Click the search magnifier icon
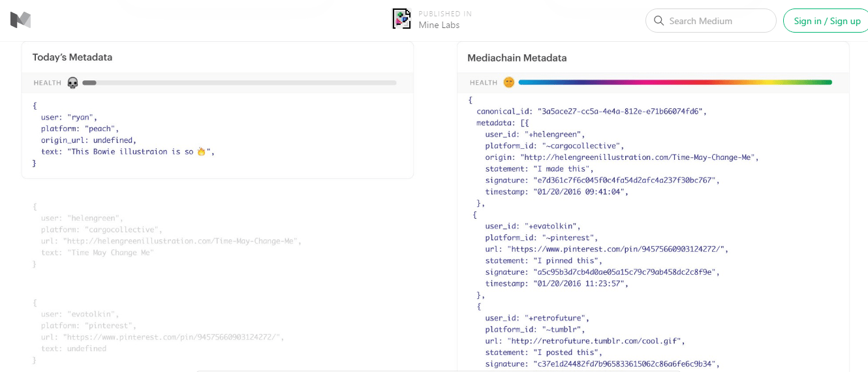868x372 pixels. [x=659, y=21]
